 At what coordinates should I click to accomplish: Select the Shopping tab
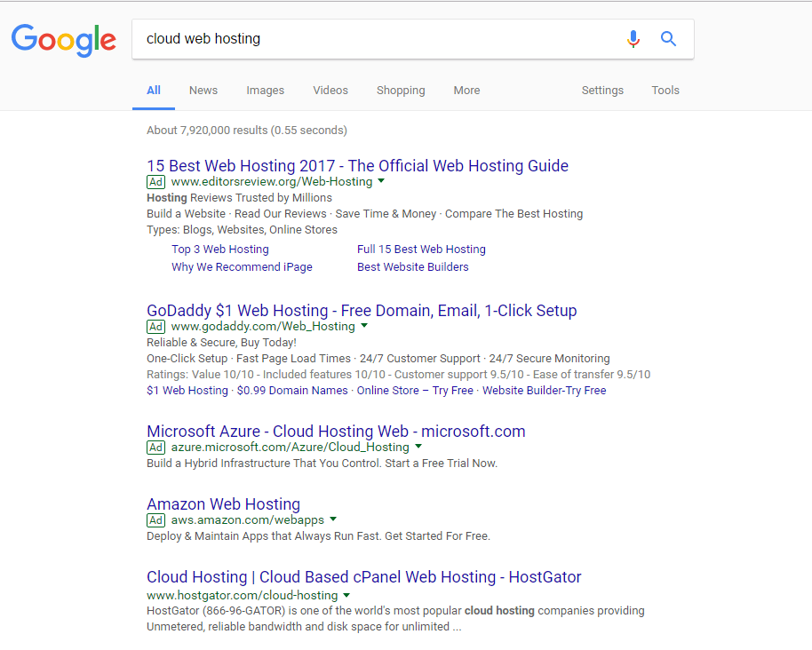pyautogui.click(x=401, y=91)
